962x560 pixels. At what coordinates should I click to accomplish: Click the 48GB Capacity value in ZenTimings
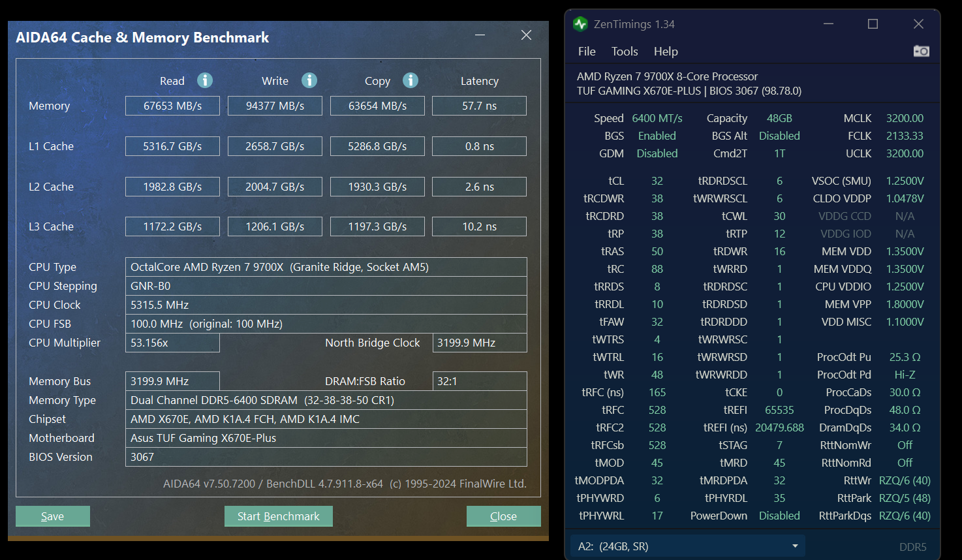779,118
